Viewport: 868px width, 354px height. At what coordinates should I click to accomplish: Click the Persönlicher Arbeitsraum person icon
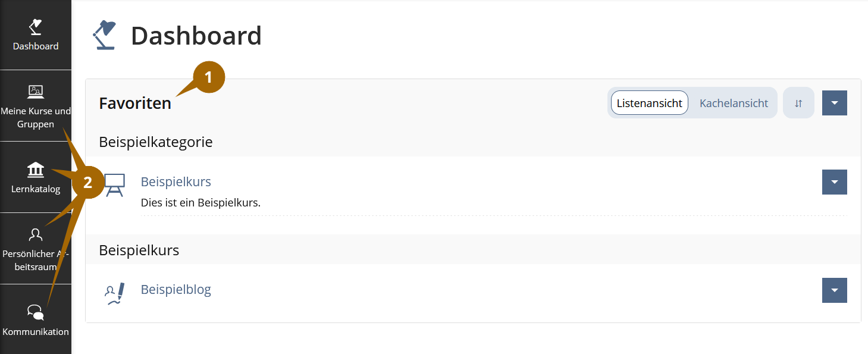[36, 234]
